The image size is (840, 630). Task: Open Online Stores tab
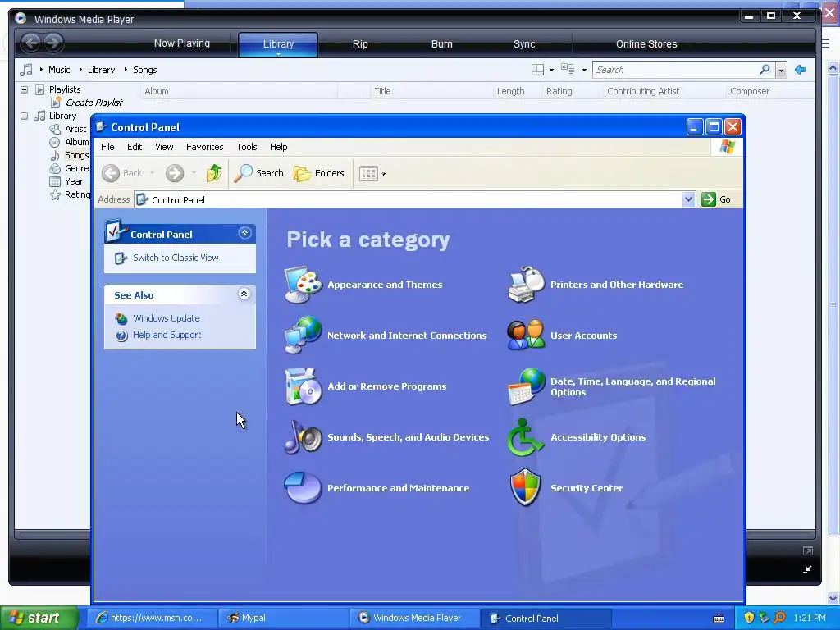[x=646, y=44]
